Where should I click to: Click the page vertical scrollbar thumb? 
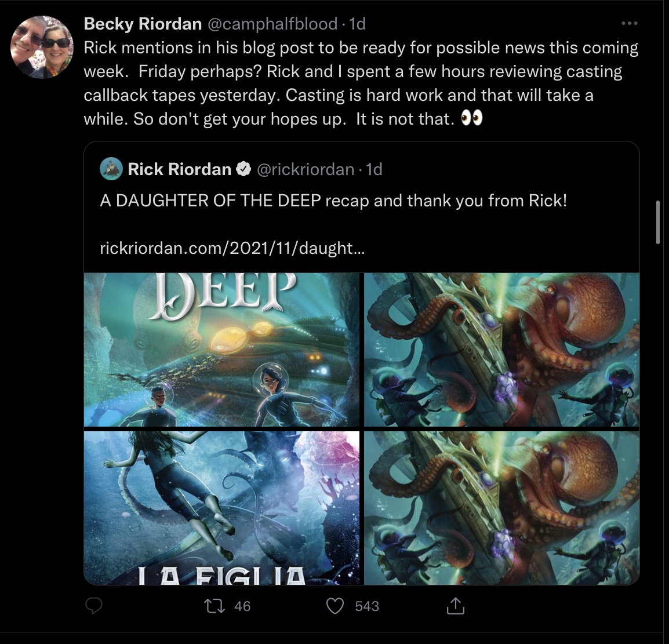tap(657, 222)
